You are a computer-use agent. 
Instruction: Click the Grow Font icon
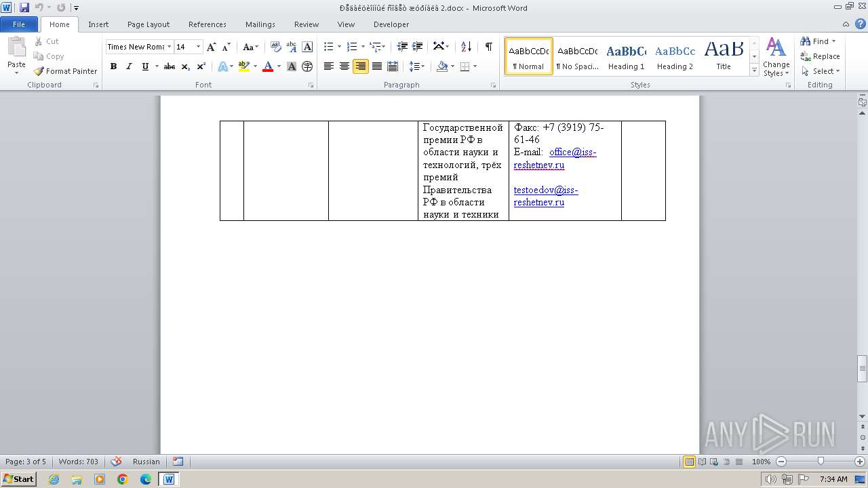[x=212, y=47]
